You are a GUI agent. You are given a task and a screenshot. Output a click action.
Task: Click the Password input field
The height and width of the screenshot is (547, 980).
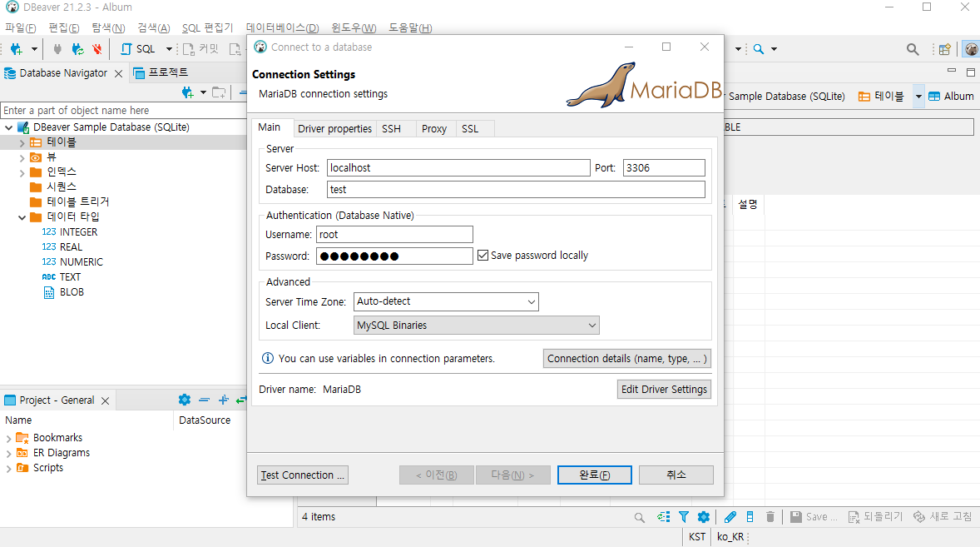[x=394, y=256]
